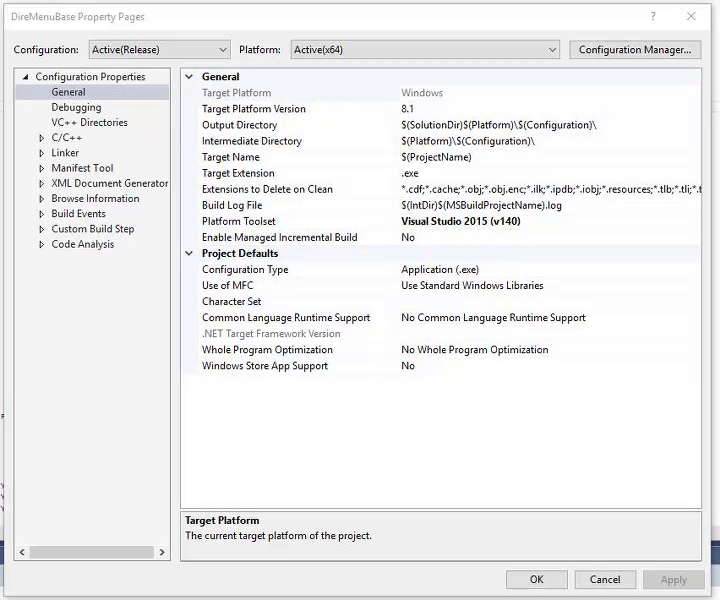This screenshot has height=600, width=720.
Task: Click the Help question mark button
Action: click(654, 16)
